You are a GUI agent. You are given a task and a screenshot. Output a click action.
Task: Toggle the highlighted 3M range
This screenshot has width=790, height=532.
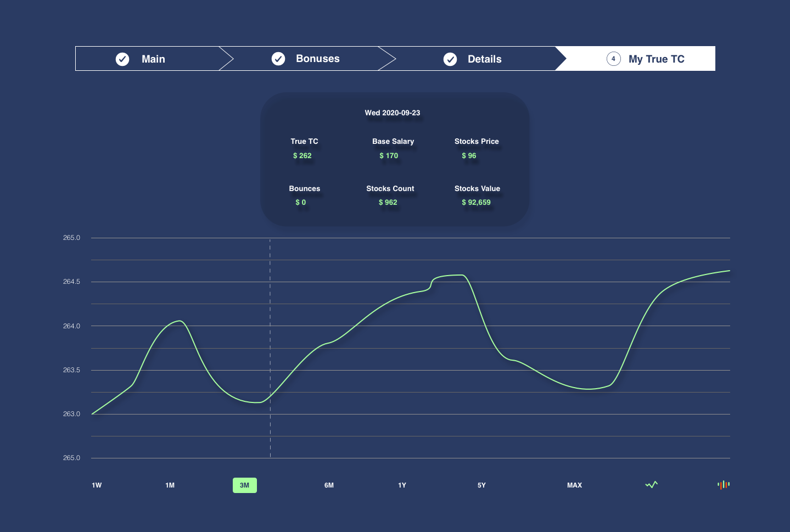(245, 485)
